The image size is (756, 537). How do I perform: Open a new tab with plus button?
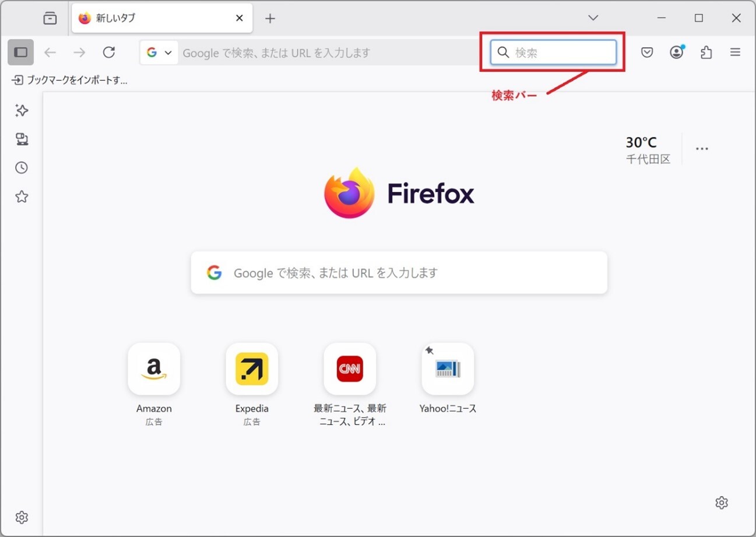tap(270, 19)
